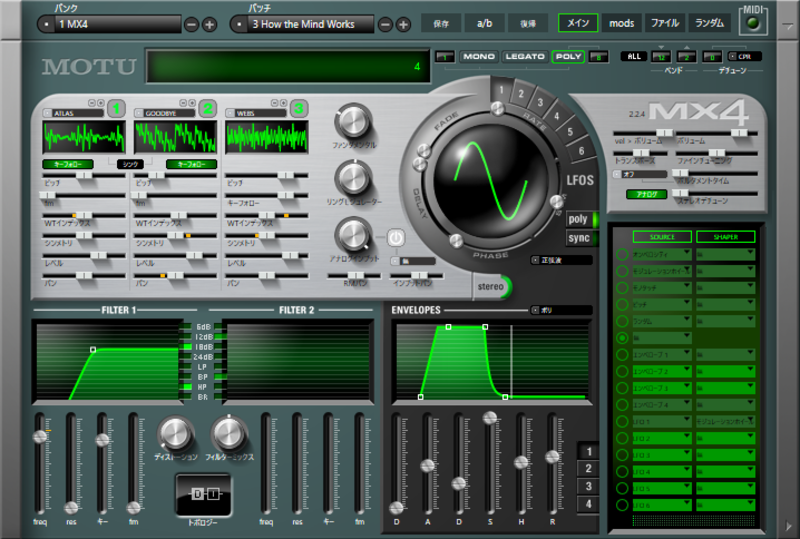Click the bend down arrow above 12

coord(661,47)
